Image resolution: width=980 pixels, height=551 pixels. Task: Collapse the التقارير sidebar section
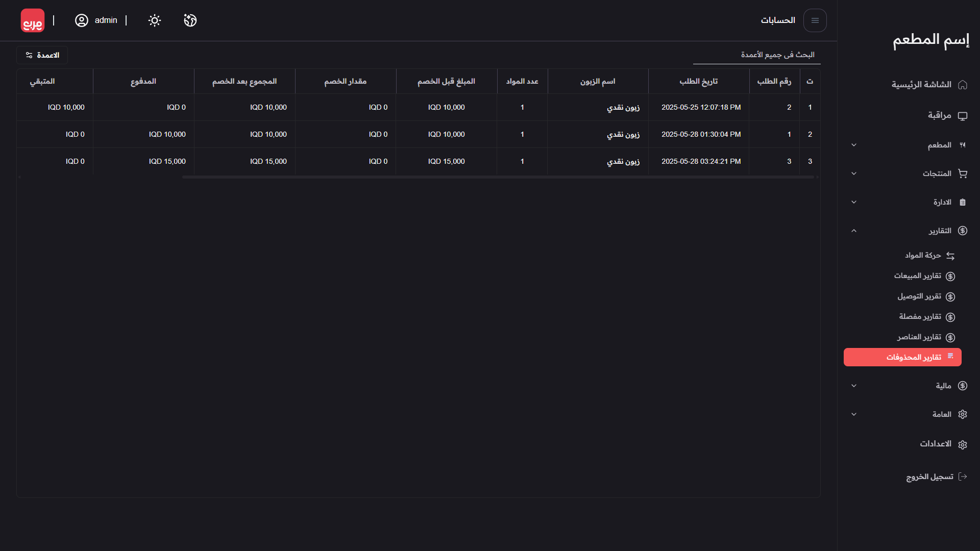point(854,231)
